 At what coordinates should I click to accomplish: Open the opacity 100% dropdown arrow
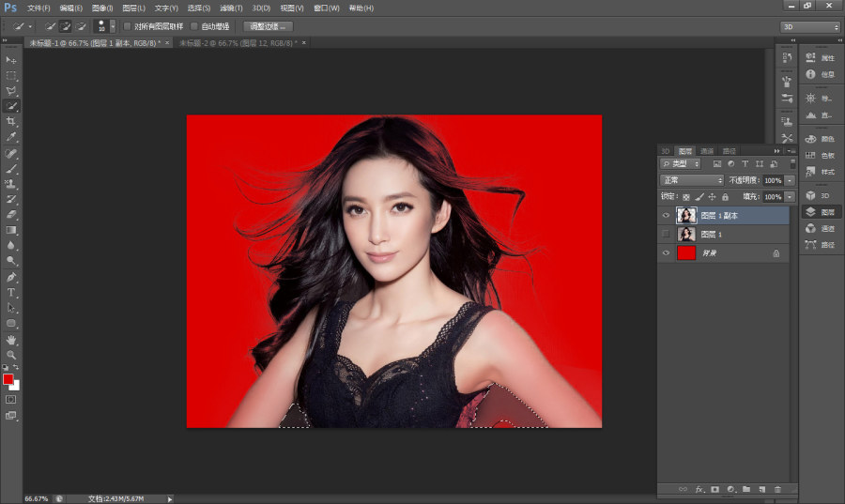(790, 180)
